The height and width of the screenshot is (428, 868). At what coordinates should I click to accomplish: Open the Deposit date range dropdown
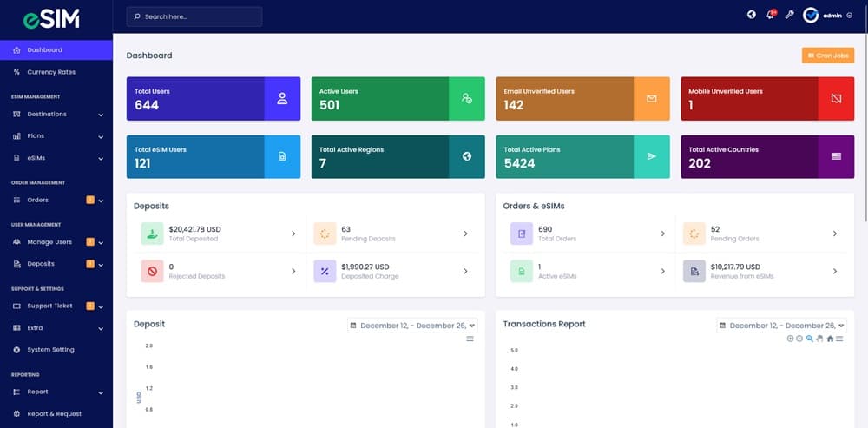coord(412,326)
